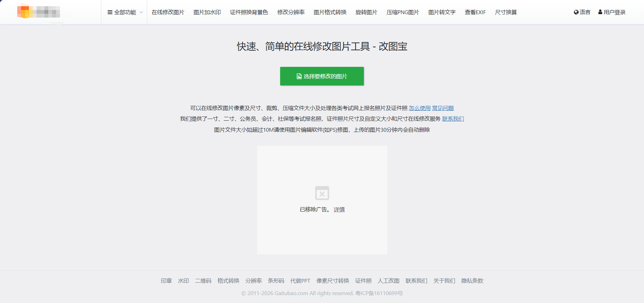Click the 证件照 footer link

pos(364,281)
